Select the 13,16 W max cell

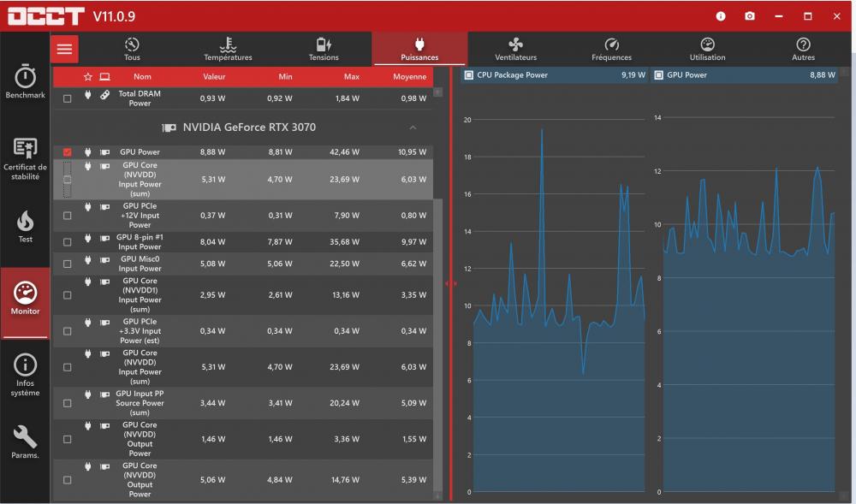(x=345, y=295)
